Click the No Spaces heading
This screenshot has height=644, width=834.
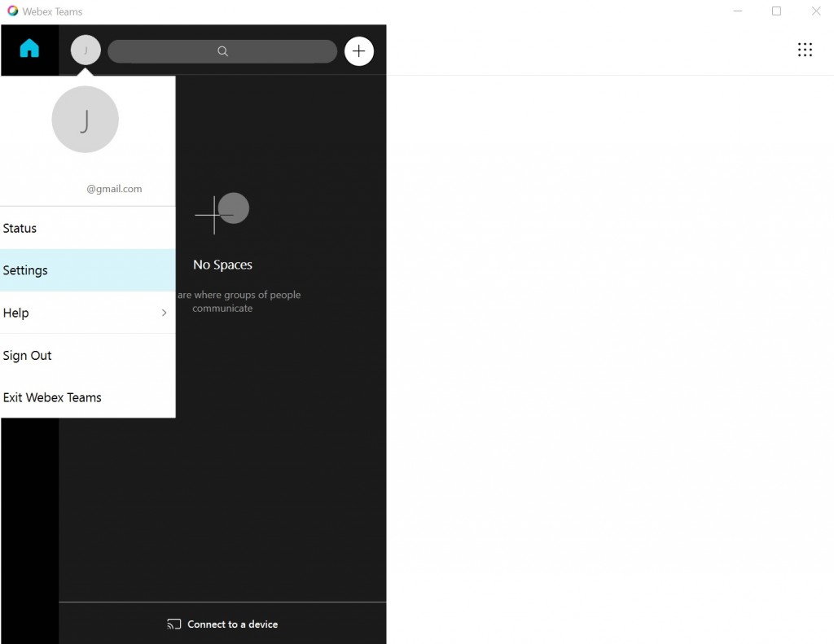222,265
